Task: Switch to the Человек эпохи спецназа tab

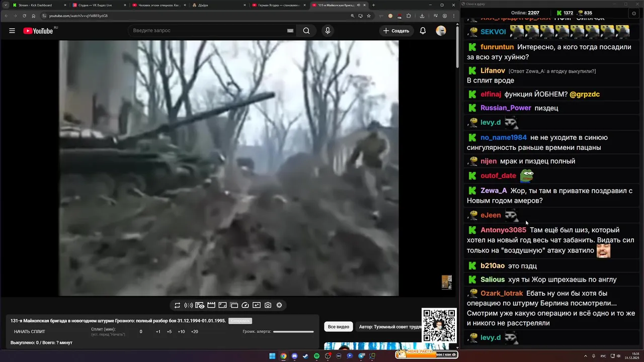Action: tap(158, 5)
